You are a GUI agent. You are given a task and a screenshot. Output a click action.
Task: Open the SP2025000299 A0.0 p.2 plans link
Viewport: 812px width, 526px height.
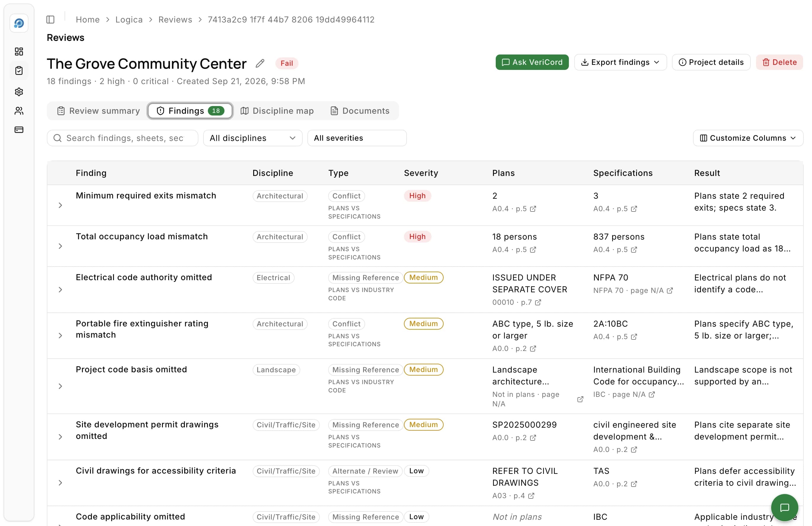[x=514, y=438]
